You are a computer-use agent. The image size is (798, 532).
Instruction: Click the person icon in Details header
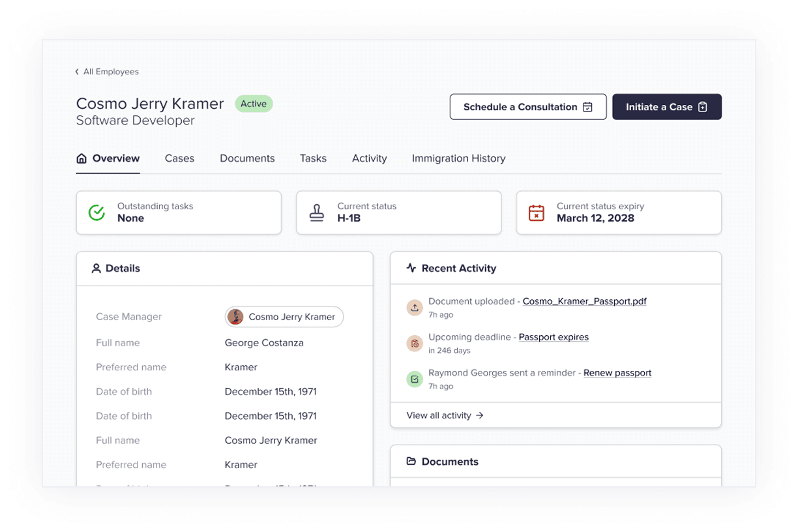(x=96, y=268)
